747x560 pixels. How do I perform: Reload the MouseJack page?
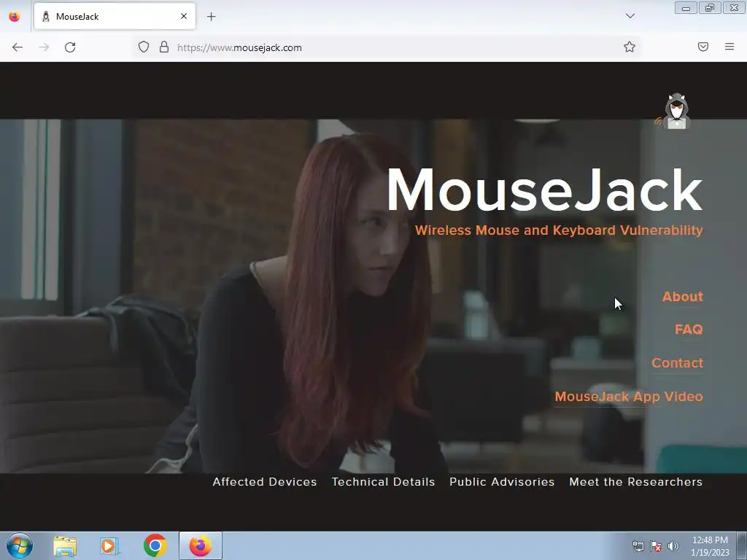pyautogui.click(x=70, y=47)
